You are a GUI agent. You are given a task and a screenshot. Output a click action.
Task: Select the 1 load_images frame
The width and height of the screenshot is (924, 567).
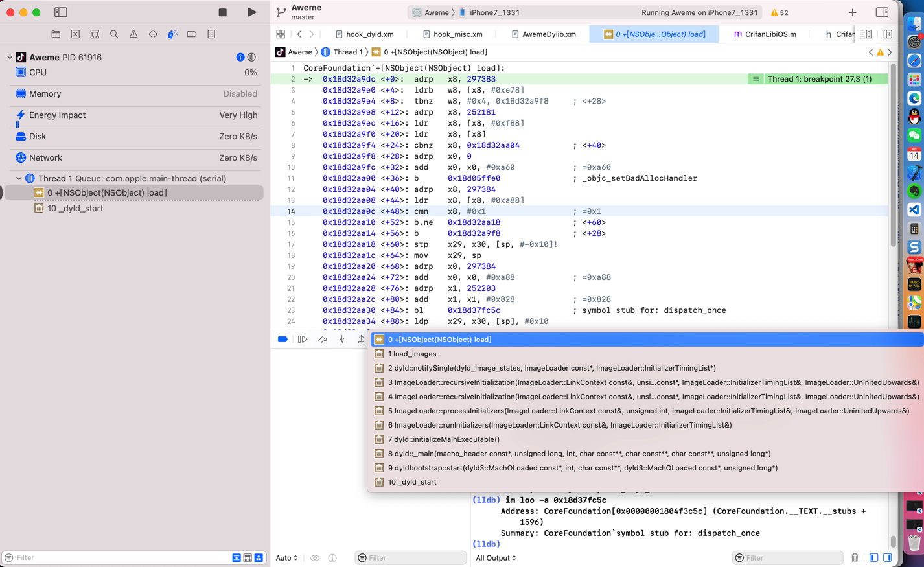pos(645,354)
